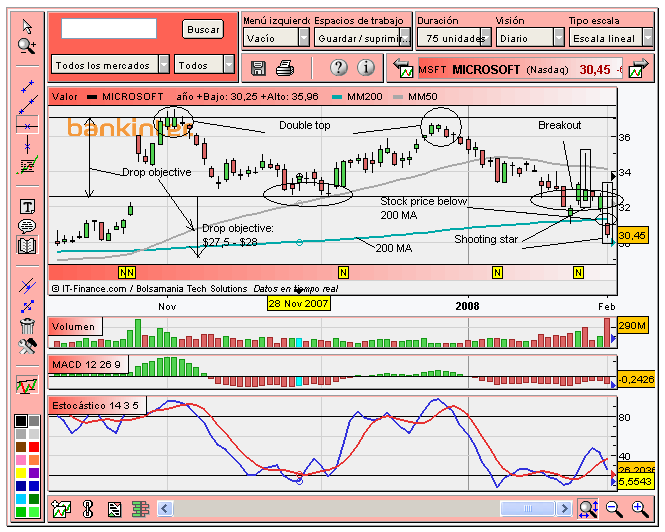This screenshot has height=532, width=665.
Task: Click the printer icon
Action: pos(285,68)
